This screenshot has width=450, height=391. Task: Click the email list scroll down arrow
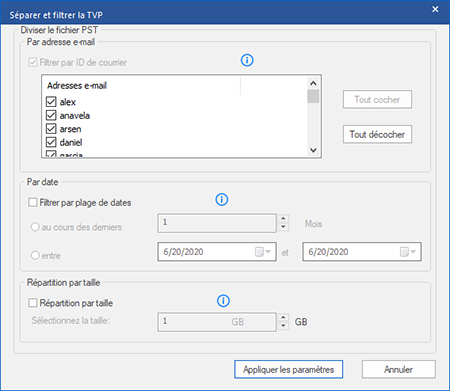pos(313,150)
